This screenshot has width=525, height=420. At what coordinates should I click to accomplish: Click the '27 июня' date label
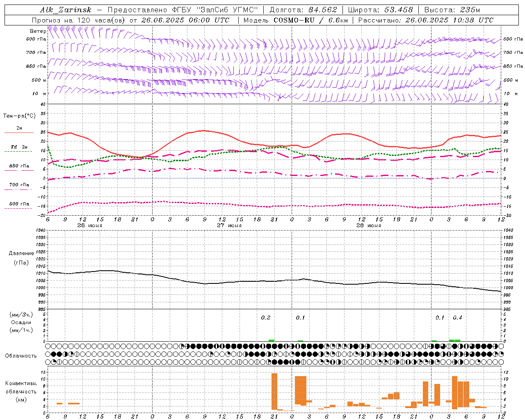(x=229, y=226)
